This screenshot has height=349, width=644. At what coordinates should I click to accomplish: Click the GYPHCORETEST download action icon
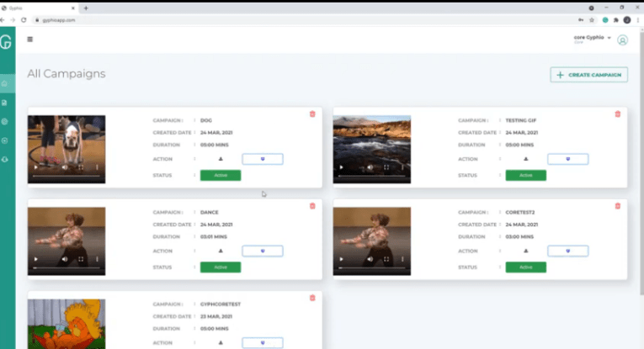click(221, 343)
